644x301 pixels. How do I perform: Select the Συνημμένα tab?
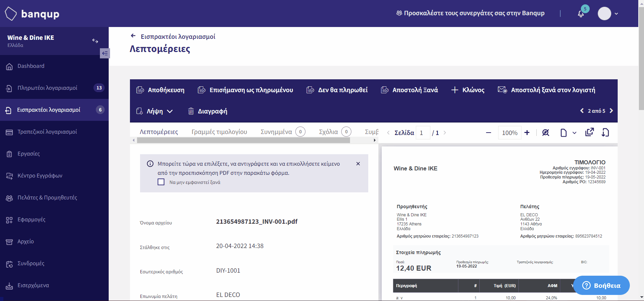[283, 132]
